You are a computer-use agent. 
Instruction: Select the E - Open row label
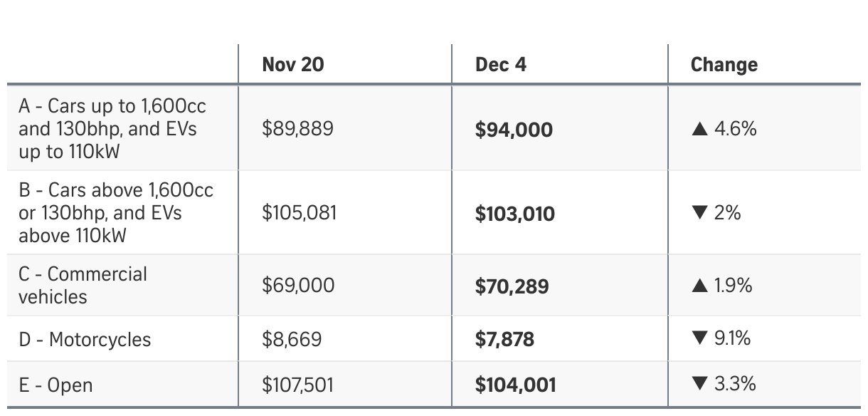click(55, 385)
